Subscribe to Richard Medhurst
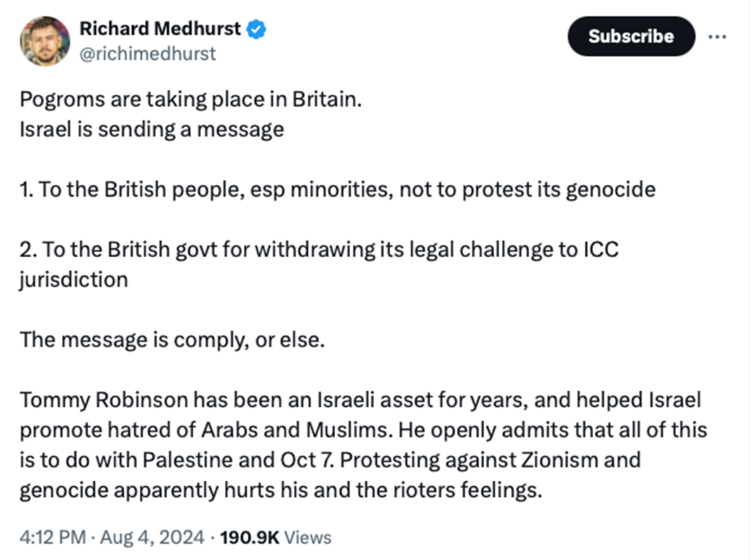 pos(631,37)
